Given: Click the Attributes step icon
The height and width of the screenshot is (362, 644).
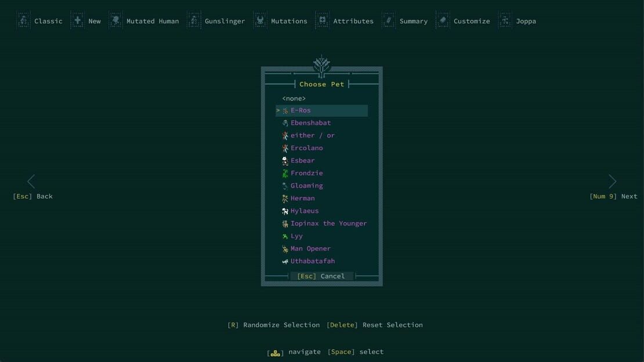Looking at the screenshot, I should (x=323, y=20).
